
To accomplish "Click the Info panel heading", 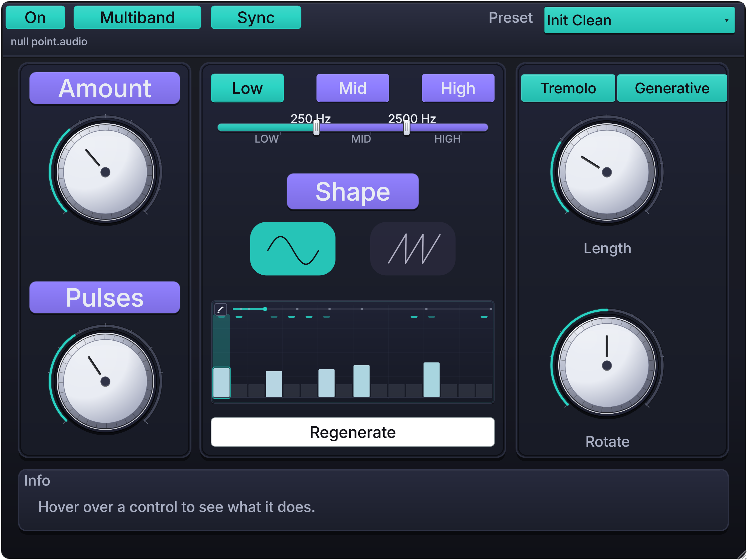I will tap(37, 480).
